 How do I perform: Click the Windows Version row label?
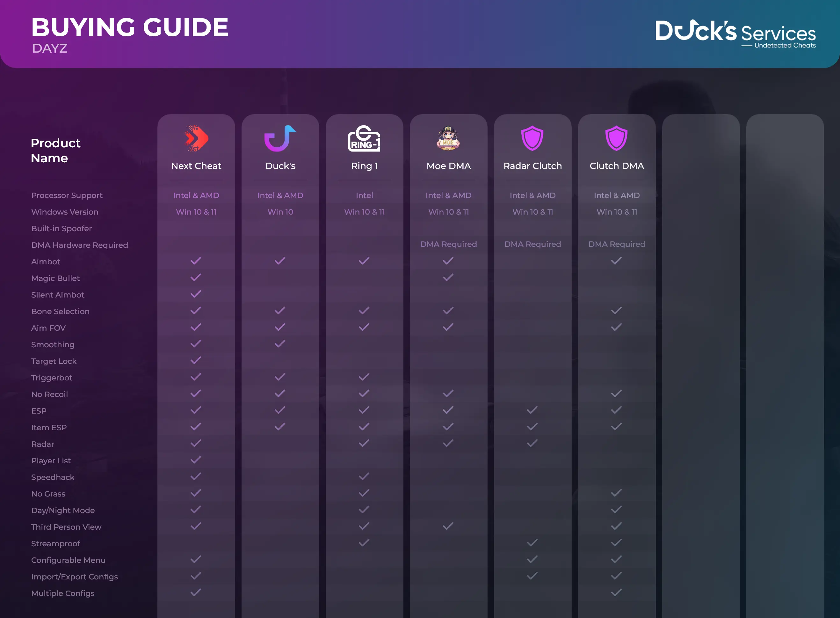pyautogui.click(x=65, y=212)
